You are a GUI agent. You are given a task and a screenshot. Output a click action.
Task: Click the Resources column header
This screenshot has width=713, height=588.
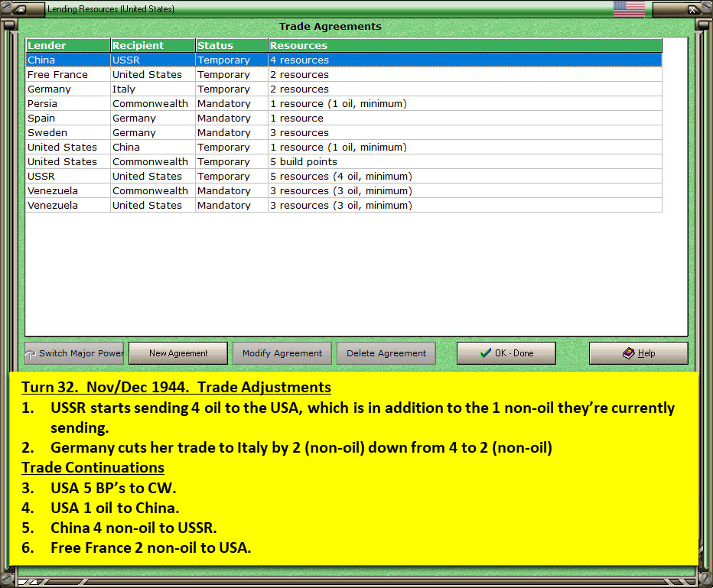click(465, 45)
